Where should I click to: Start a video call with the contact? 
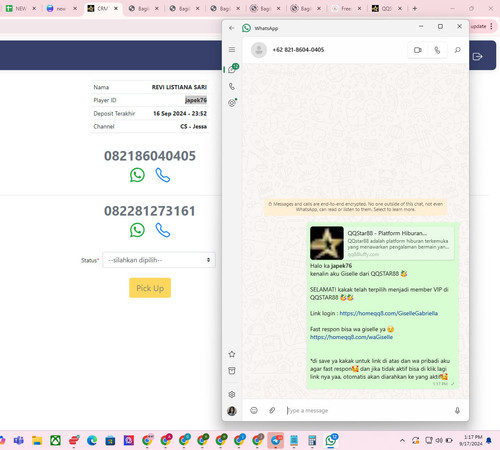pyautogui.click(x=418, y=50)
